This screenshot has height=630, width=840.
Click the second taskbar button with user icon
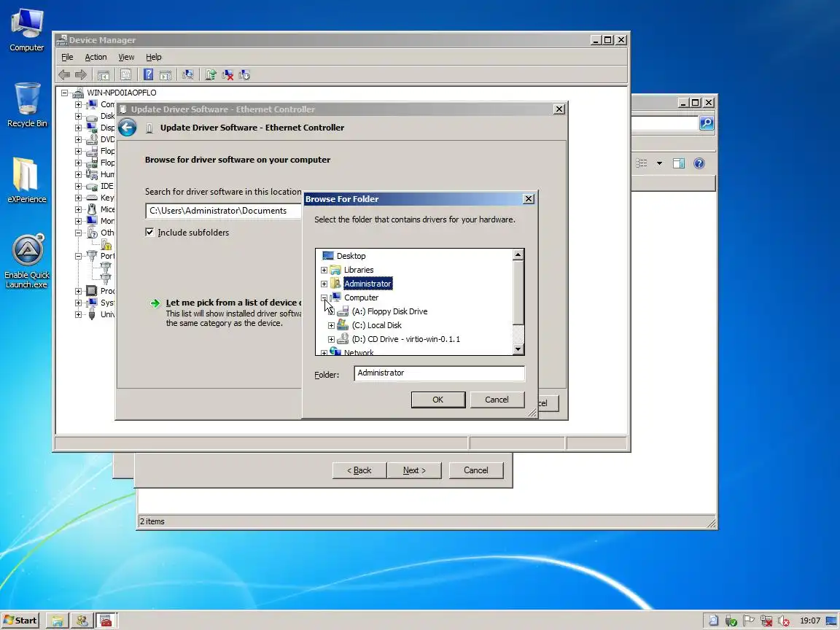82,621
